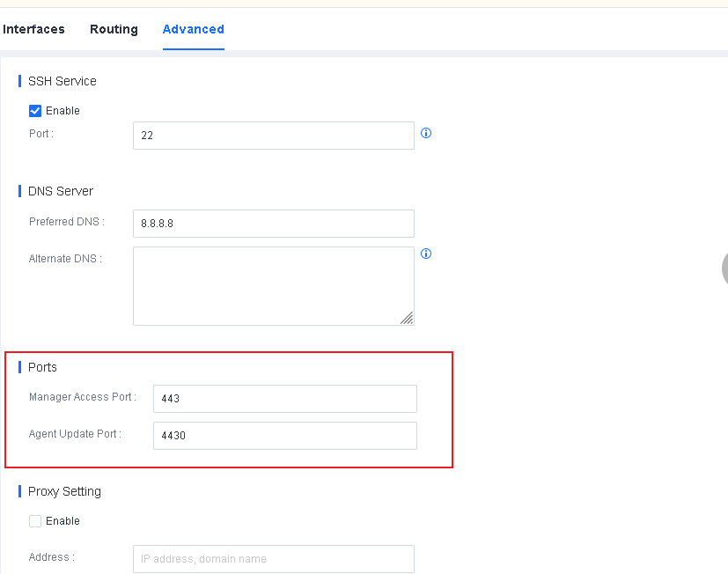This screenshot has height=574, width=728.
Task: Click the proxy Address input field
Action: pyautogui.click(x=273, y=559)
